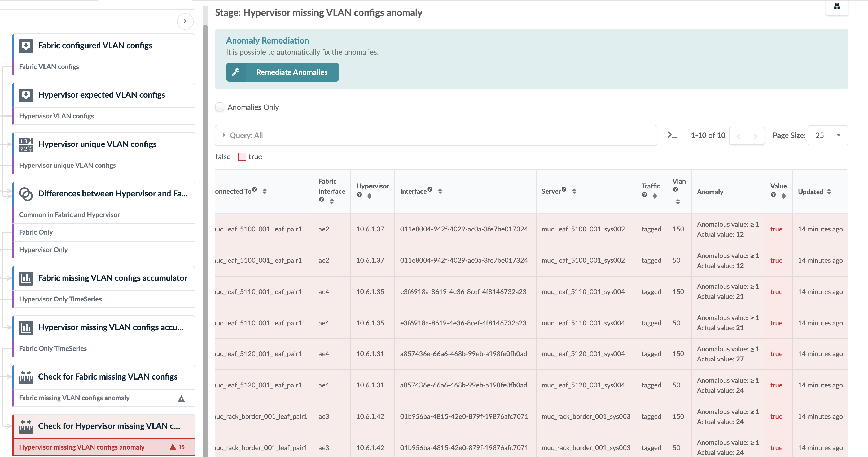868x457 pixels.
Task: Expand the Query: All filter
Action: coord(224,135)
